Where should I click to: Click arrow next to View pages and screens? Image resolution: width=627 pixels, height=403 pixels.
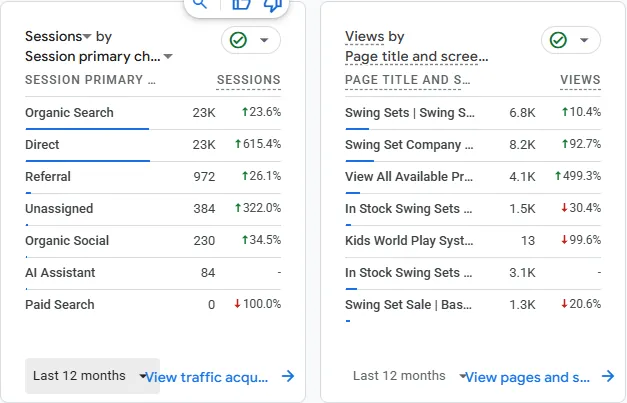(x=608, y=376)
